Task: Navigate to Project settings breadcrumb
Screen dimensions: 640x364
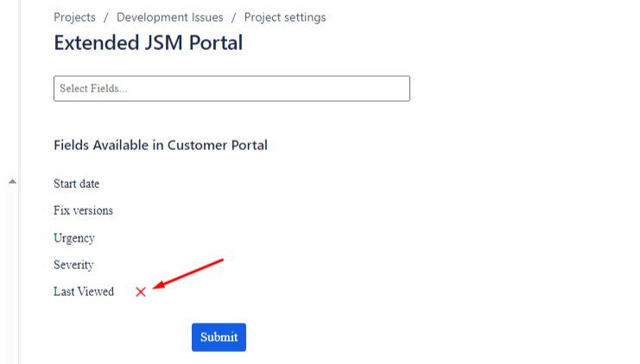Action: (285, 17)
